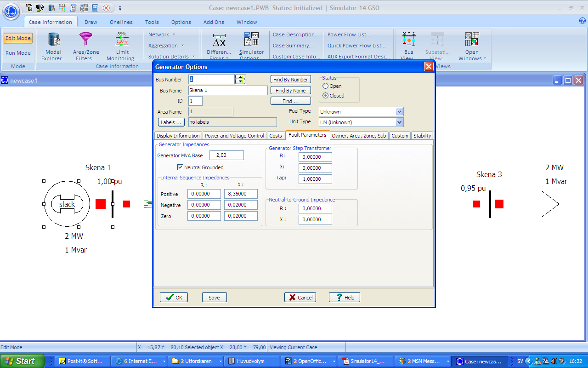The width and height of the screenshot is (588, 368).
Task: Click the red abort circle icon
Action: 106,8
